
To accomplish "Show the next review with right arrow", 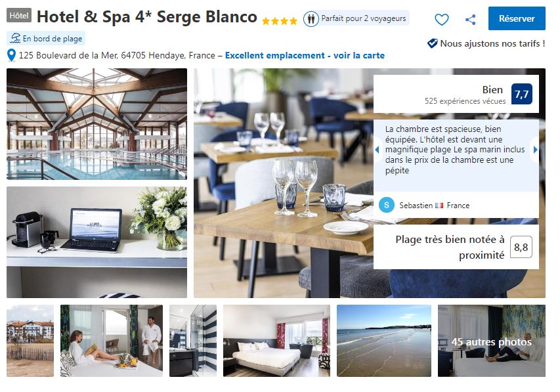I will coord(535,150).
